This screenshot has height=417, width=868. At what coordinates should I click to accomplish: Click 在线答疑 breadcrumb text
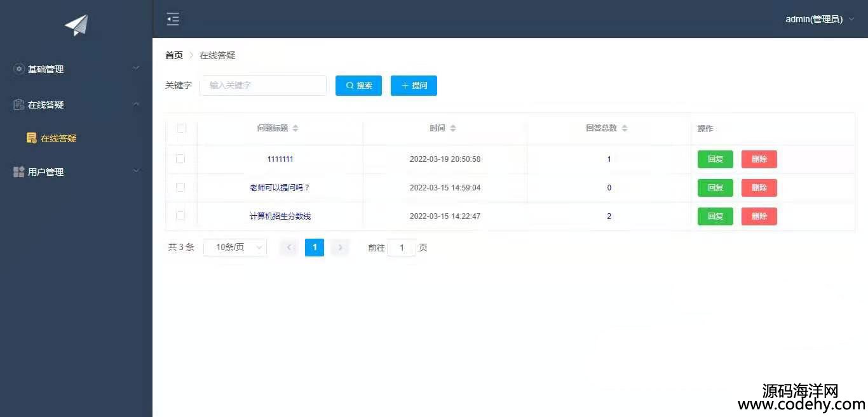click(x=217, y=55)
